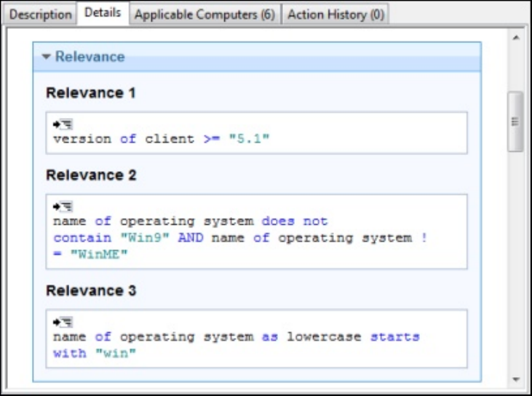Click the empty scrollbar track below the thumb
Viewport: 532px width, 396px height.
[515, 262]
